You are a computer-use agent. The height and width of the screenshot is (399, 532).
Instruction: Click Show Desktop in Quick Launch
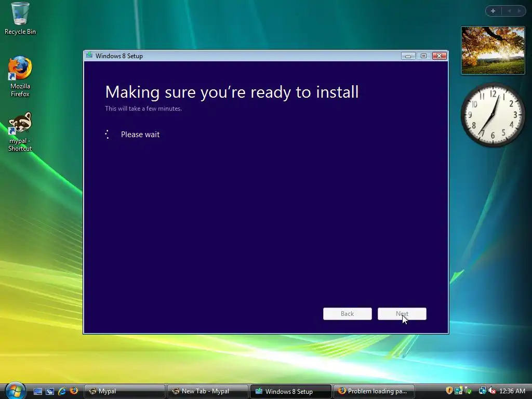click(x=37, y=391)
